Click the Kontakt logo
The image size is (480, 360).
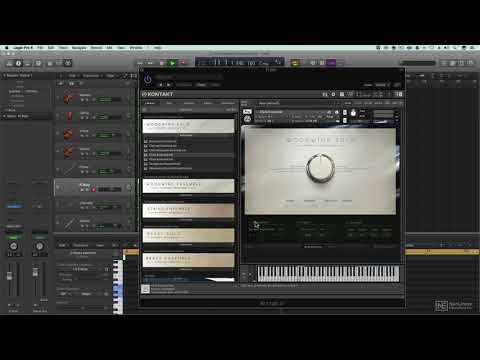(x=158, y=94)
